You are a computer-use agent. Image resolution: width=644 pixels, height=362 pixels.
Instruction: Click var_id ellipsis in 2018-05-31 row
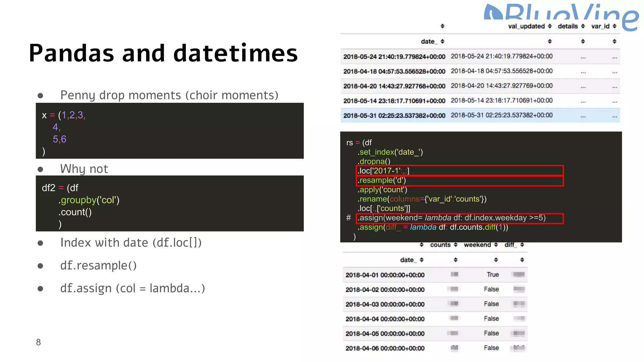coord(615,117)
